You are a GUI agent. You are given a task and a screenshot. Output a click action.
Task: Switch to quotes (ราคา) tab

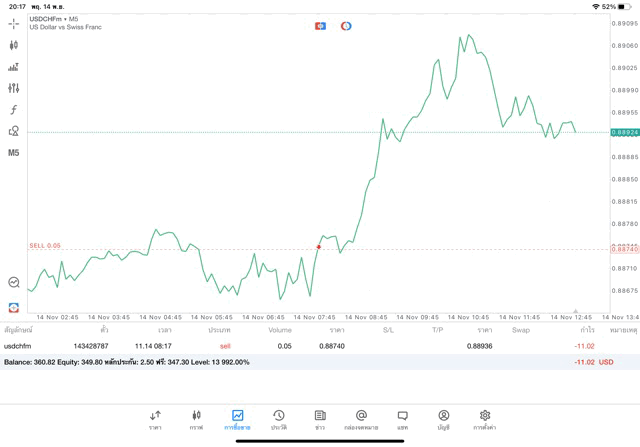[155, 419]
